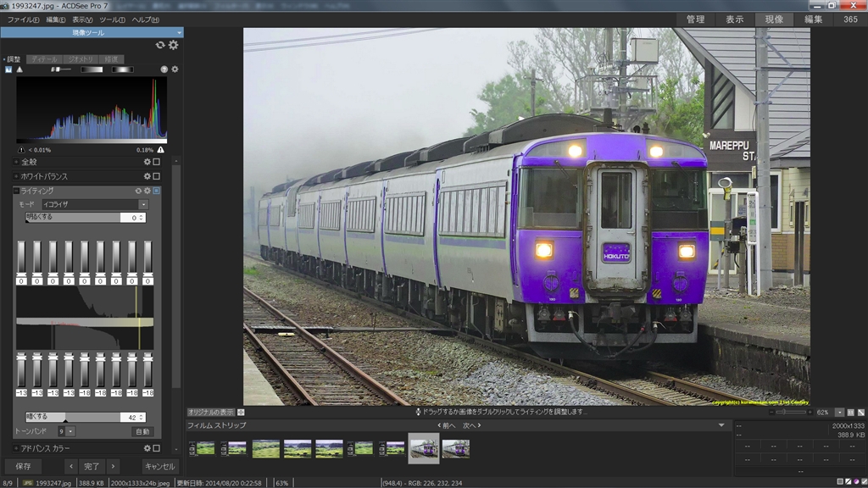Toggle the ホワイトバランス enable checkbox

pyautogui.click(x=156, y=176)
